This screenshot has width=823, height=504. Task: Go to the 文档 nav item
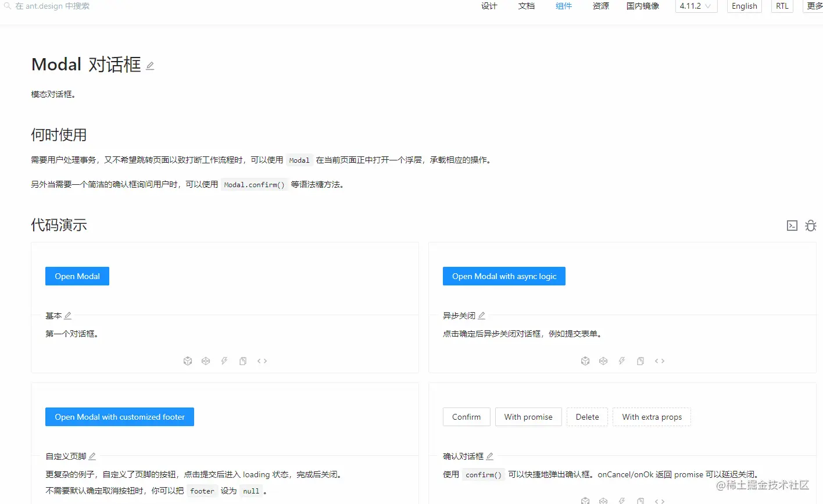527,6
